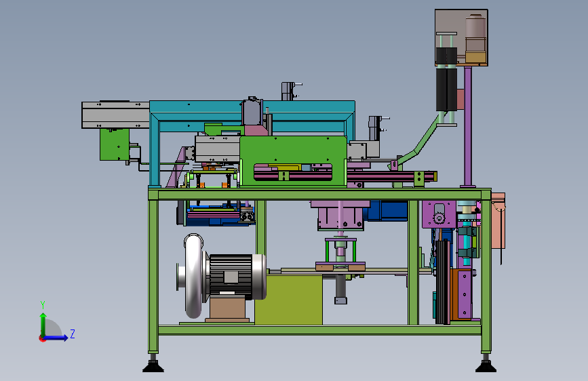Select the silver blower volute housing
This screenshot has width=588, height=381.
point(193,276)
